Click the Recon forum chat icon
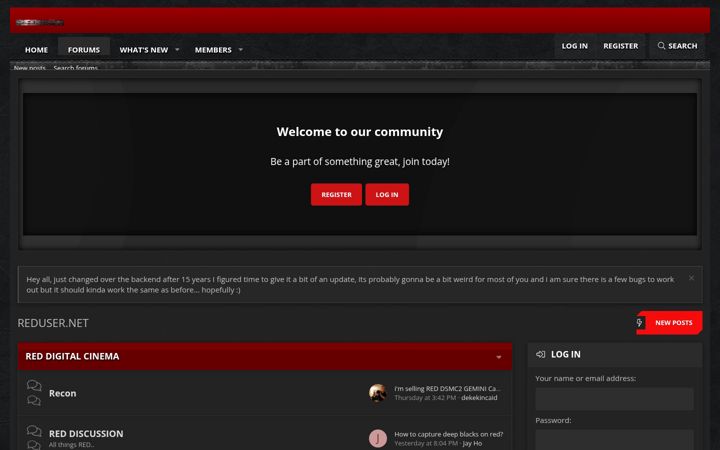Screen dimensions: 720x450 [34, 393]
